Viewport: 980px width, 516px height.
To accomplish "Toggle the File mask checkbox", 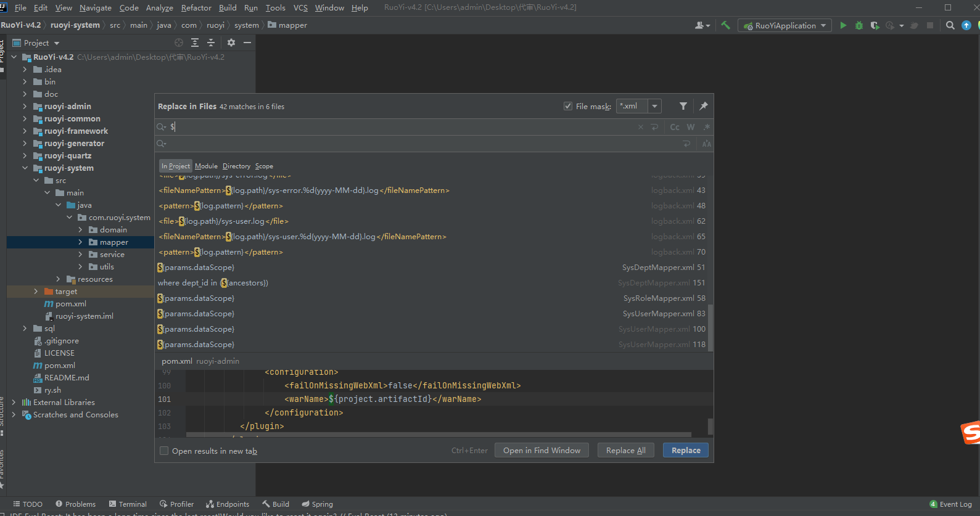I will tap(568, 106).
